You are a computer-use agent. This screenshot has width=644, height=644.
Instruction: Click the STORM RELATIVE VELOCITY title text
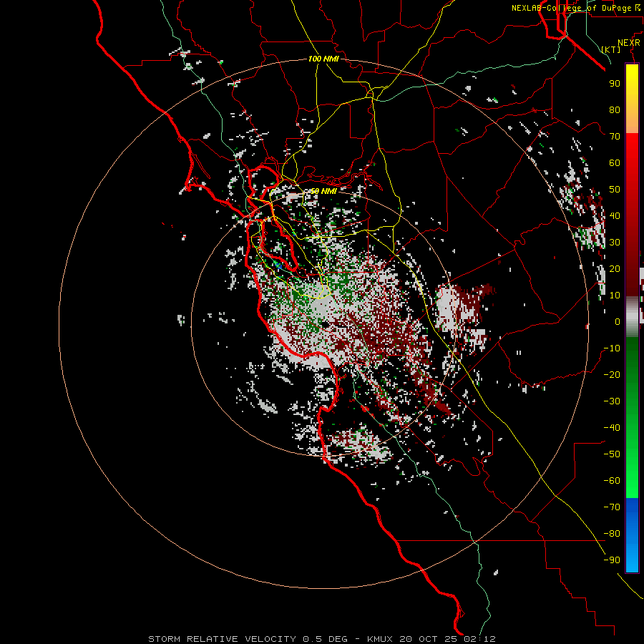[x=224, y=639]
